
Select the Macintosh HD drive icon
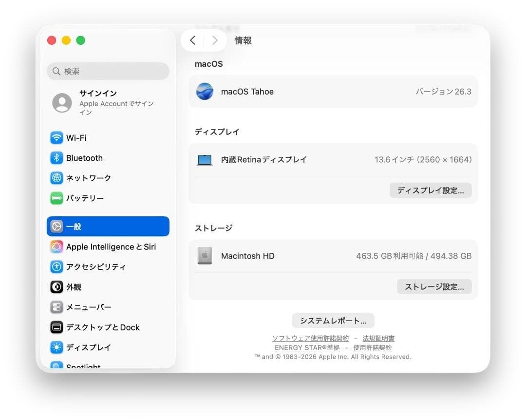tap(205, 256)
